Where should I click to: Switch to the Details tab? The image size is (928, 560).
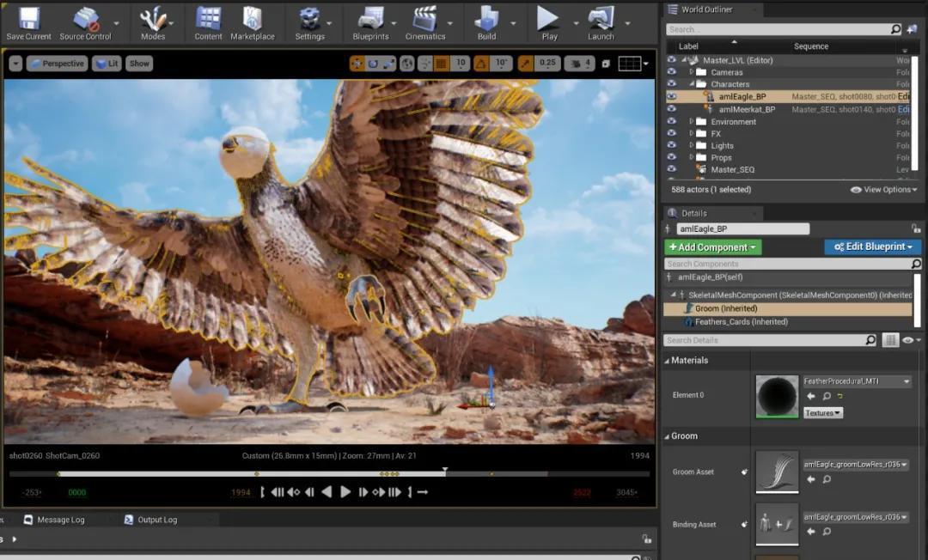pyautogui.click(x=693, y=213)
